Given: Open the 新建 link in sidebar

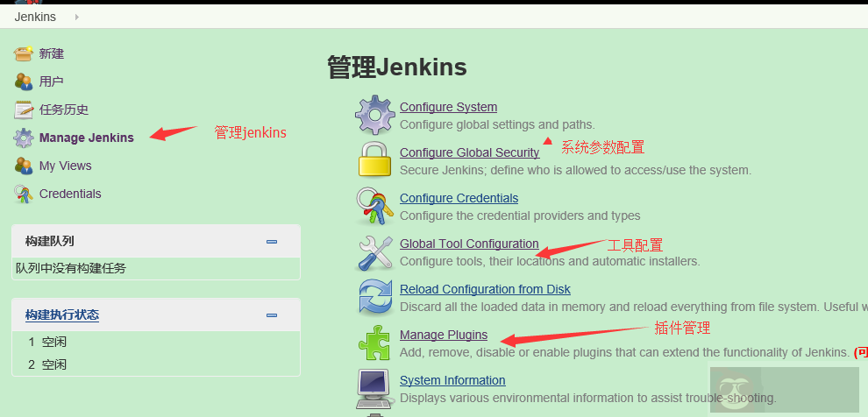Looking at the screenshot, I should pos(52,53).
